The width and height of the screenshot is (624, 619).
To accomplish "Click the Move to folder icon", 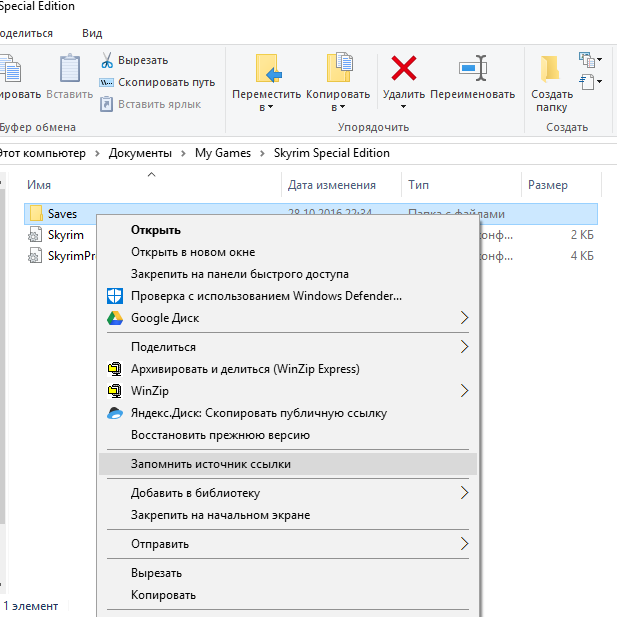I will 268,68.
